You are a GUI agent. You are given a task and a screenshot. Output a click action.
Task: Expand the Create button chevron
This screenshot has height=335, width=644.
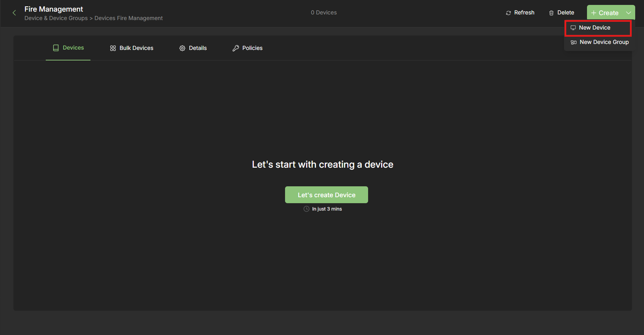tap(629, 13)
